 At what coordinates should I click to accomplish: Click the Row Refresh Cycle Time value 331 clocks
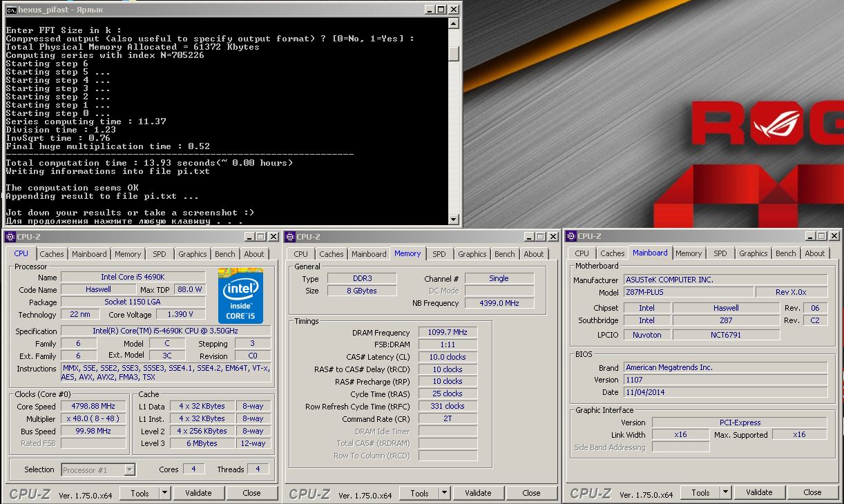[448, 407]
